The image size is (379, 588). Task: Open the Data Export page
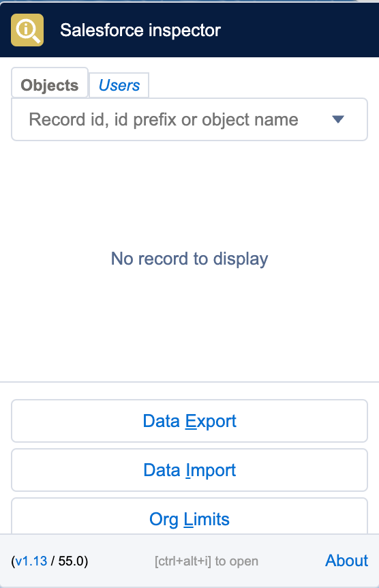point(189,421)
